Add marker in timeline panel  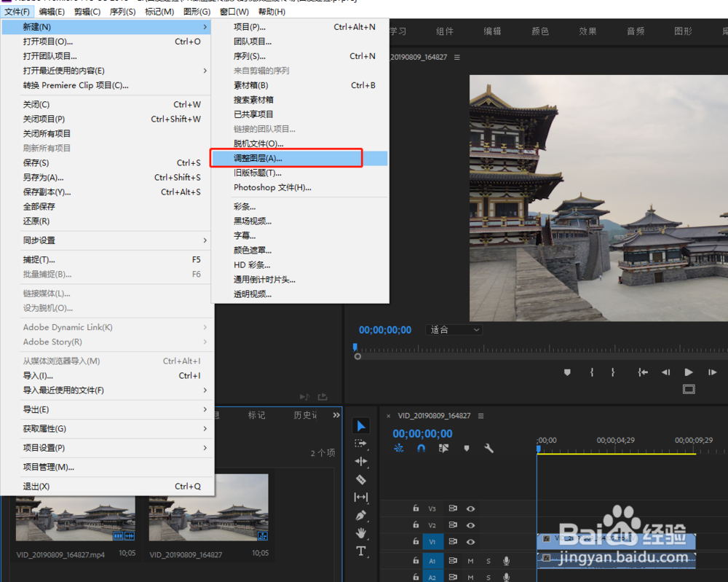(467, 448)
